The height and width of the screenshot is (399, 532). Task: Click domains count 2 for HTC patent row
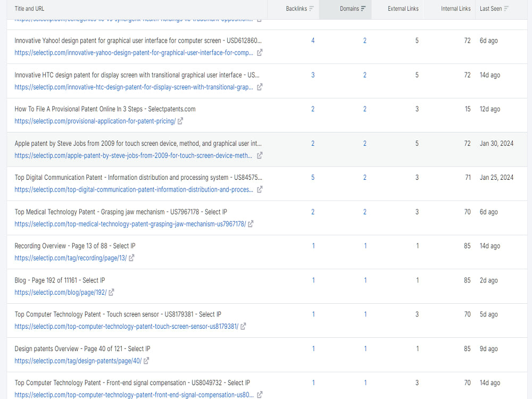(365, 75)
